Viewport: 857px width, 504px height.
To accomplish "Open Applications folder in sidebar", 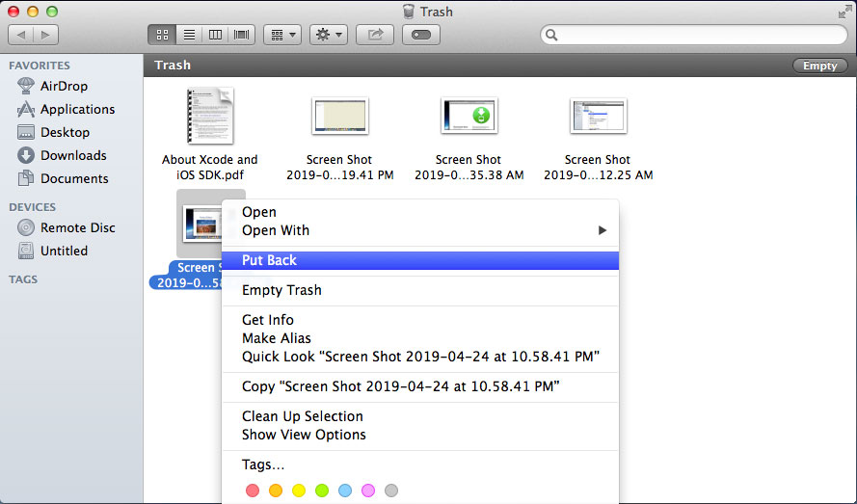I will (x=77, y=109).
